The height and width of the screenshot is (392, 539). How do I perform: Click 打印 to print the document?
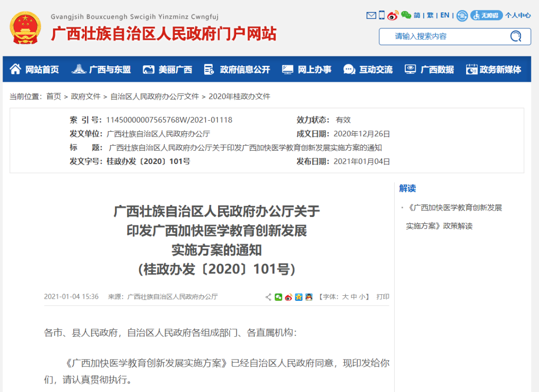(x=383, y=297)
